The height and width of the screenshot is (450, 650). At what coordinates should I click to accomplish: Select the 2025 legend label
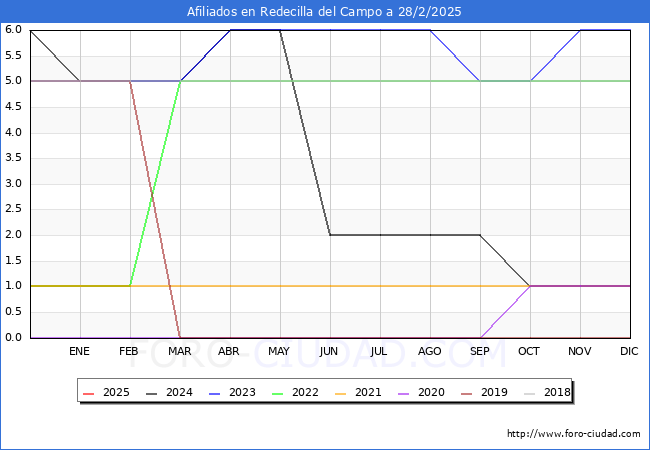coord(116,392)
